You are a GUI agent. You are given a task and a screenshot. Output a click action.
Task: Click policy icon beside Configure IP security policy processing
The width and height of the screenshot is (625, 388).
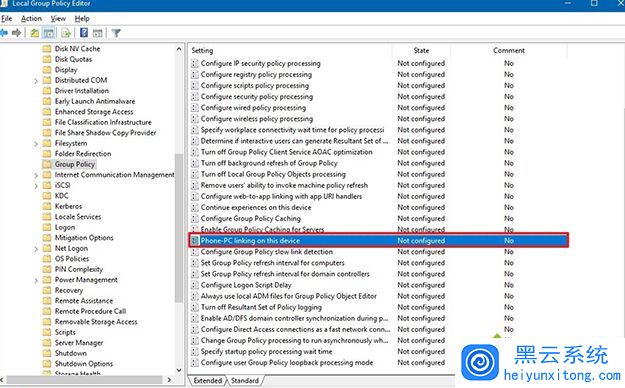[x=195, y=63]
